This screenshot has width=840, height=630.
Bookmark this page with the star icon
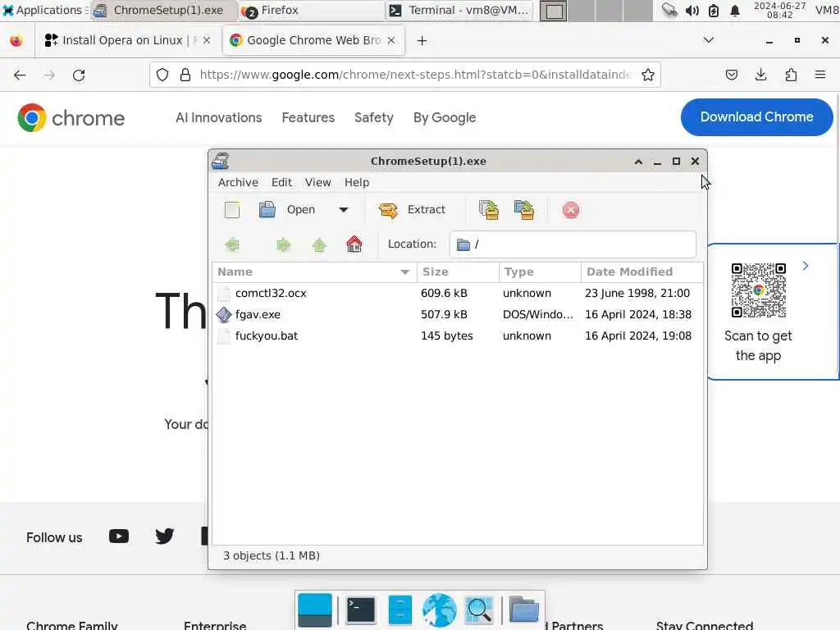[x=648, y=75]
